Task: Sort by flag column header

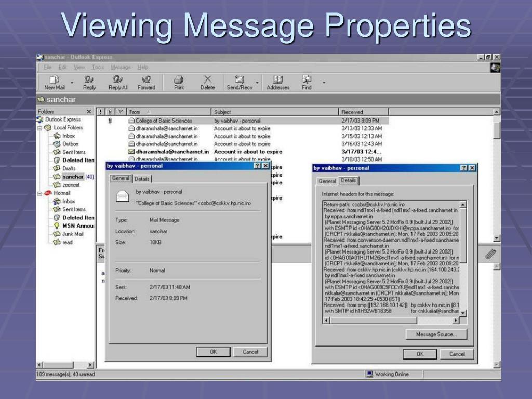Action: (121, 112)
